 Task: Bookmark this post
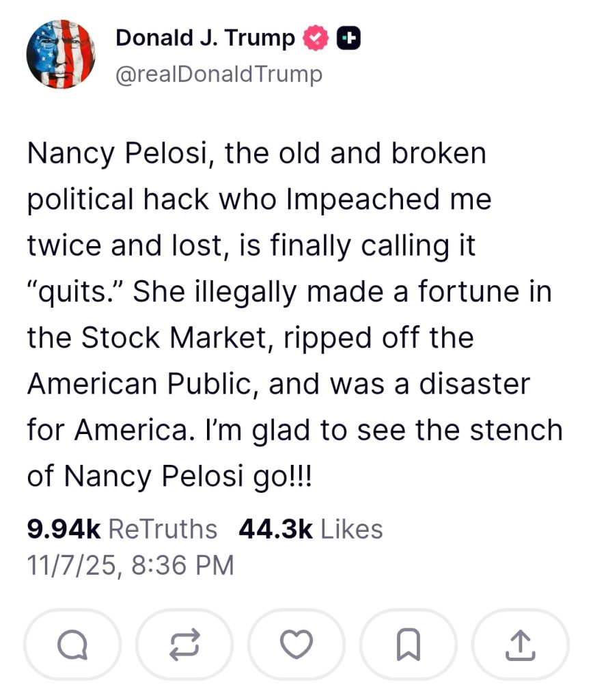click(x=409, y=643)
